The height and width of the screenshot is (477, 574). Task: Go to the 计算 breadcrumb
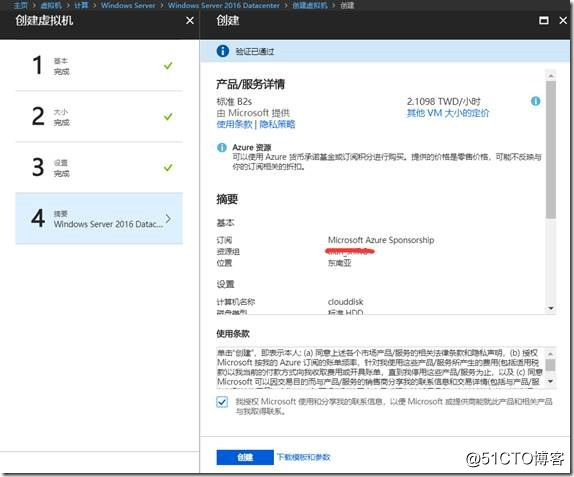[x=81, y=5]
